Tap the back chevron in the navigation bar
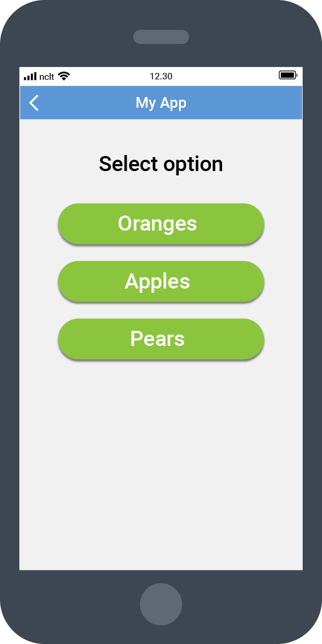Screen dimensions: 322x644 click(x=33, y=102)
